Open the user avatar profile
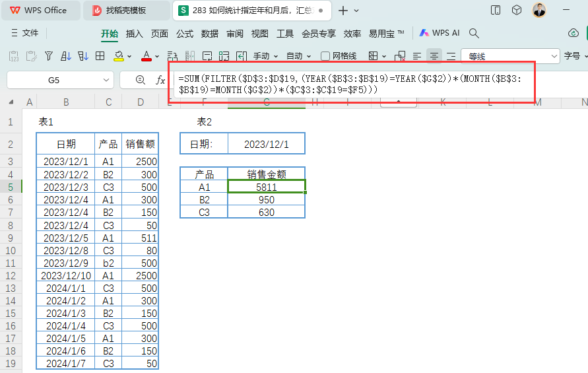 tap(539, 10)
